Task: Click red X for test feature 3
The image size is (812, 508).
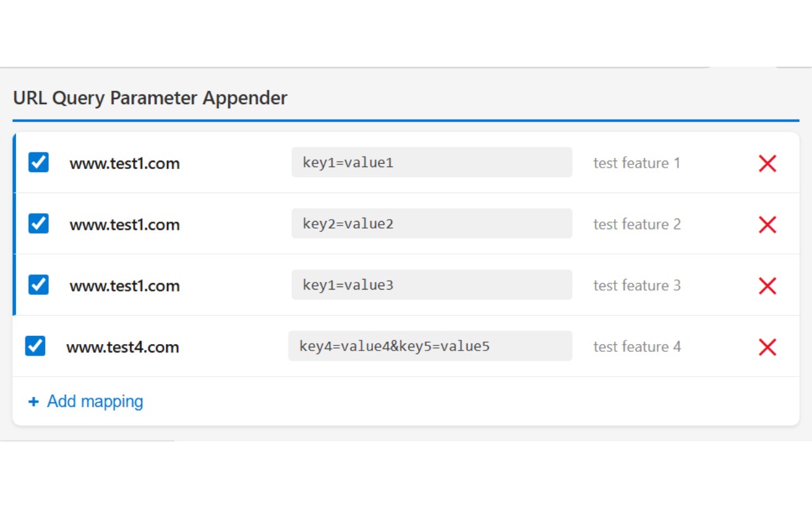Action: [767, 286]
